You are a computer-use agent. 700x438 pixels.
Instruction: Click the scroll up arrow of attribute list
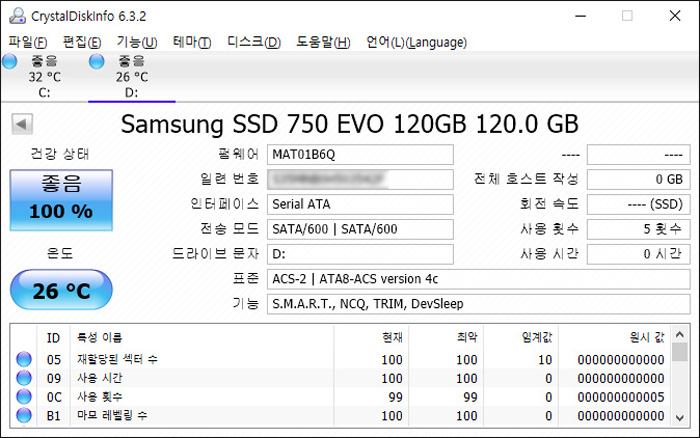pyautogui.click(x=680, y=334)
